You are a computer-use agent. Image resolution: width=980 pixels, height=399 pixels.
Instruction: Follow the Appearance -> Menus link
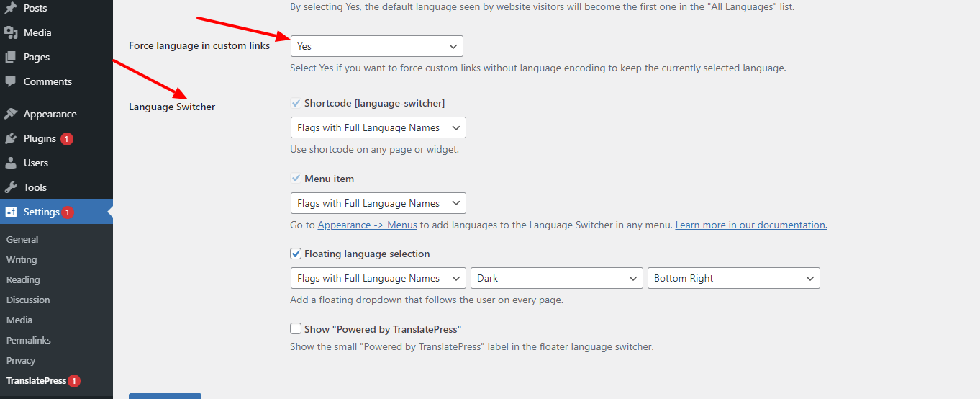tap(367, 225)
